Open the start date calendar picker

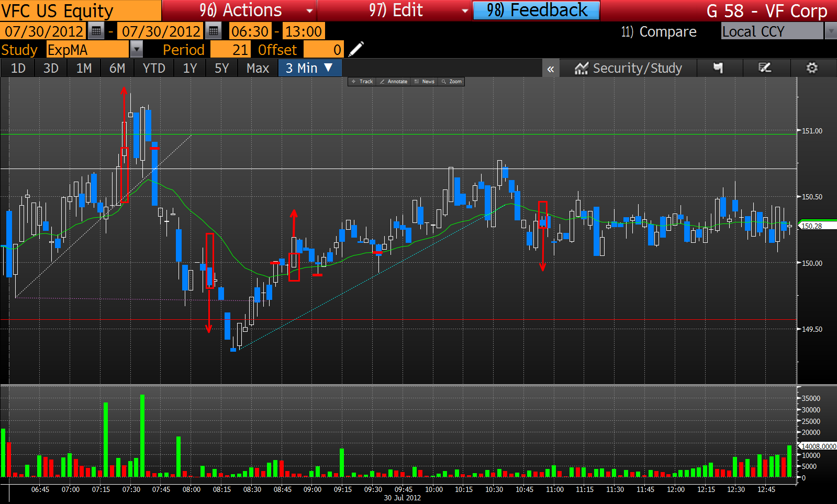(x=96, y=31)
